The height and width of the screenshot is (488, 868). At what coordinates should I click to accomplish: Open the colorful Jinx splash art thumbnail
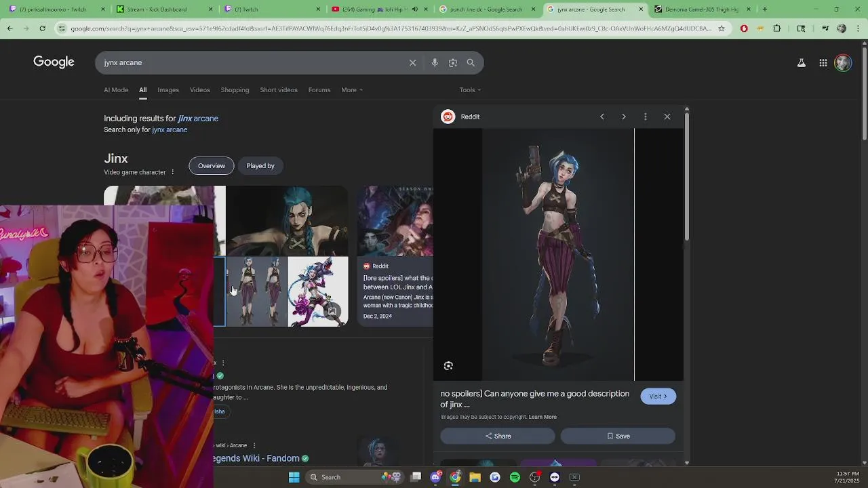click(x=318, y=291)
